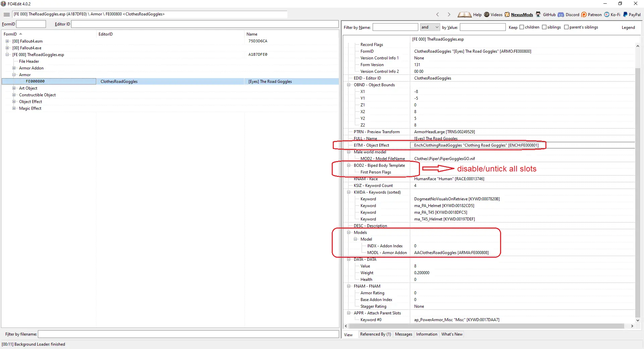Sort by FormID column header

[49, 34]
